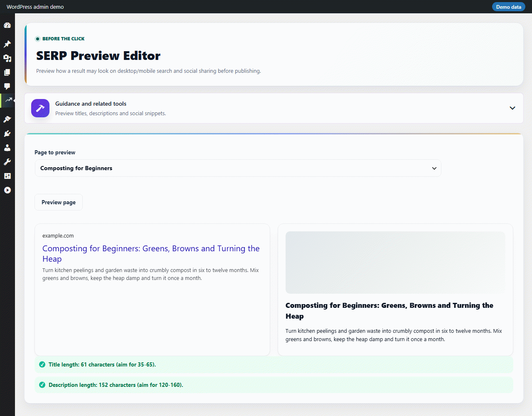
Task: Click "Description length: 152 characters" notice
Action: tap(274, 385)
